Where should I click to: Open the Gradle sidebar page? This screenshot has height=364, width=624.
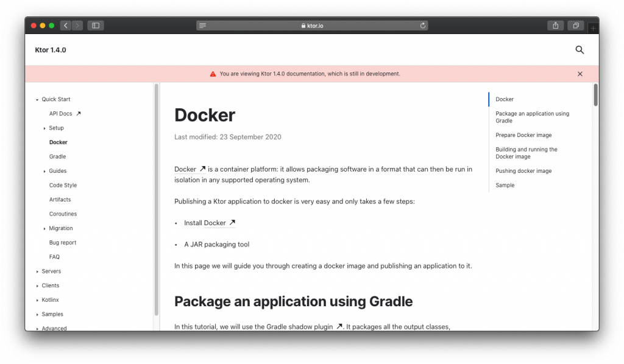click(57, 156)
